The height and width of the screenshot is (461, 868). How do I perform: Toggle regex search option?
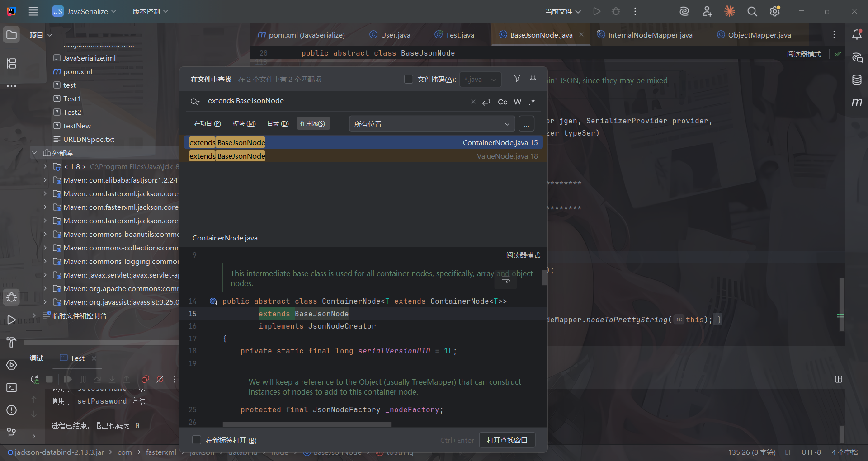click(x=532, y=102)
